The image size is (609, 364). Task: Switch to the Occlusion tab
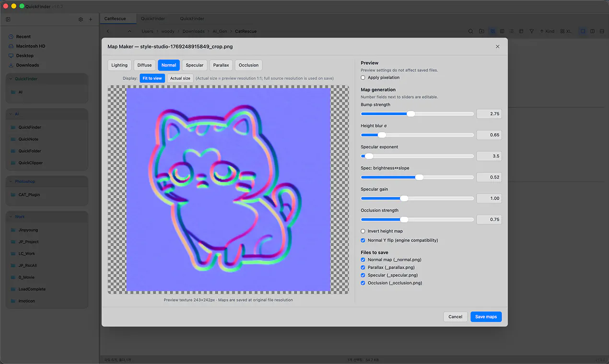[248, 65]
